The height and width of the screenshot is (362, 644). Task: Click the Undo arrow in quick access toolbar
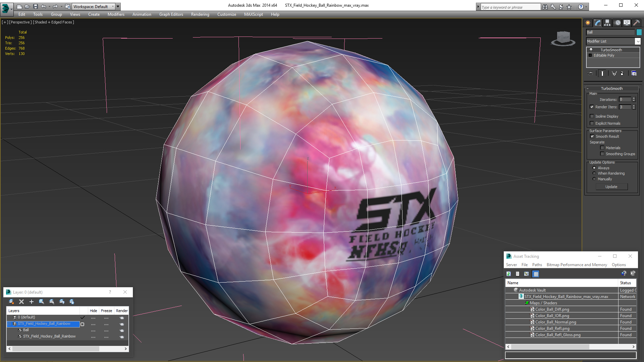point(43,6)
